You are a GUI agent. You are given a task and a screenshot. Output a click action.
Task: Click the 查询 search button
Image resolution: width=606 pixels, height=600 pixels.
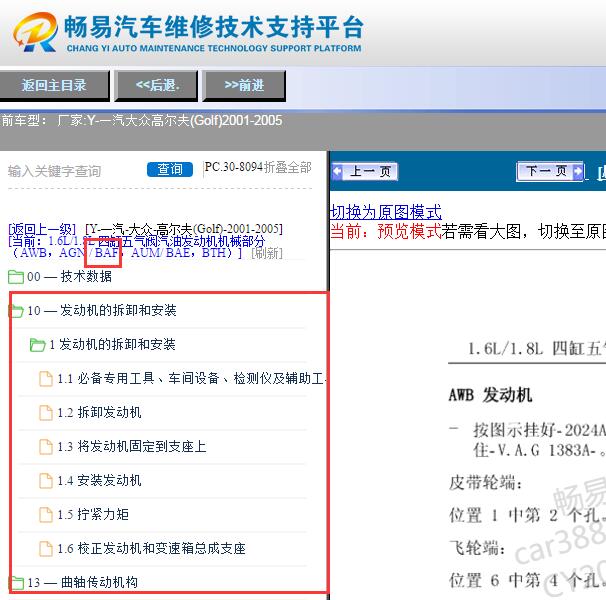pyautogui.click(x=170, y=169)
